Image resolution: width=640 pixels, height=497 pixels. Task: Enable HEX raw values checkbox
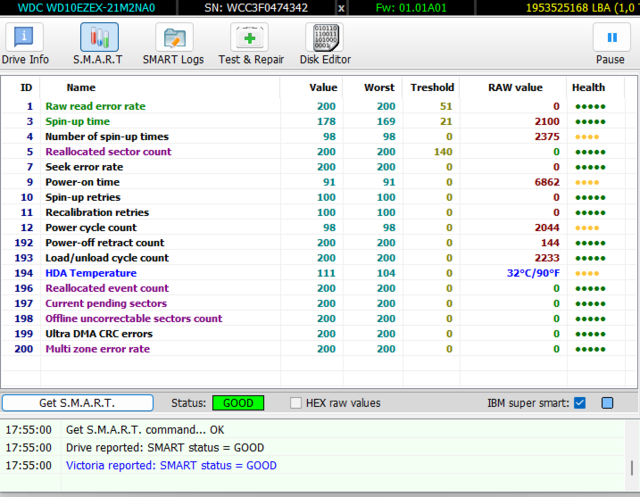296,403
